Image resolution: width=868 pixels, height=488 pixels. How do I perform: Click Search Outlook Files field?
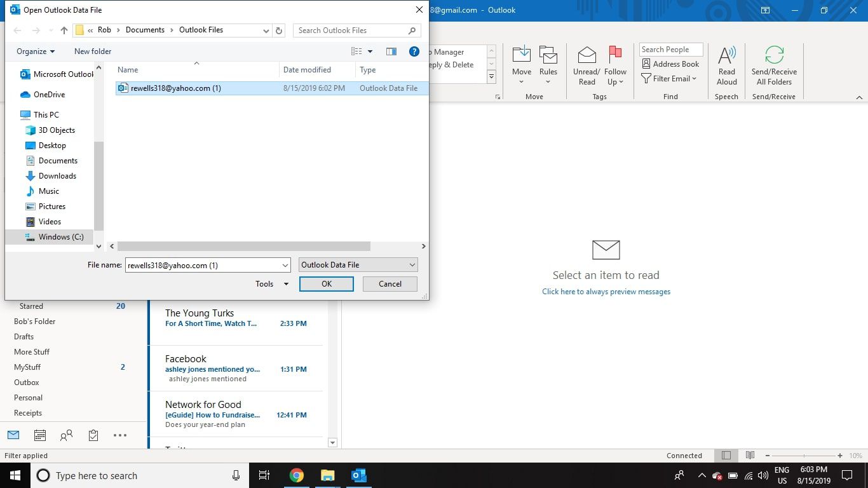[357, 30]
